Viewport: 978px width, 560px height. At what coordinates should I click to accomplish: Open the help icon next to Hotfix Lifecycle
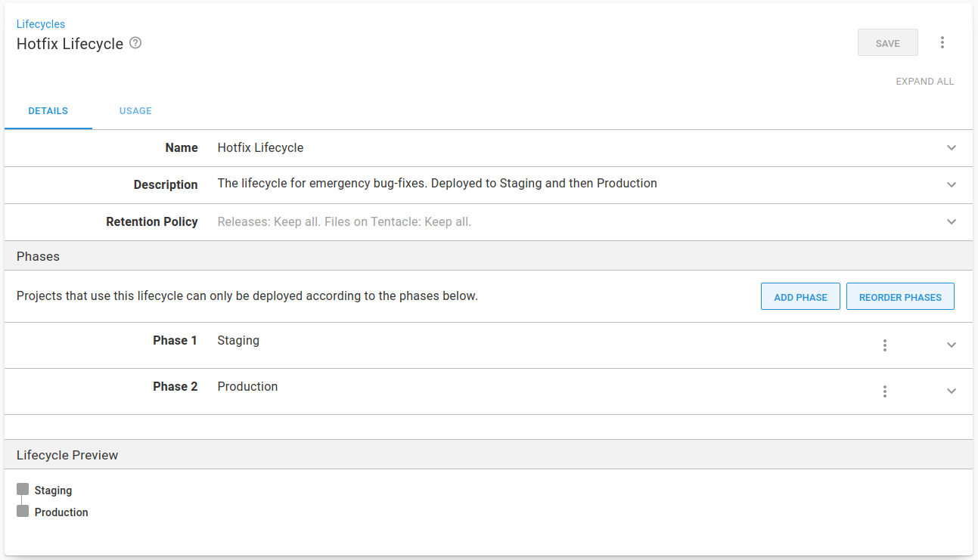pos(135,43)
